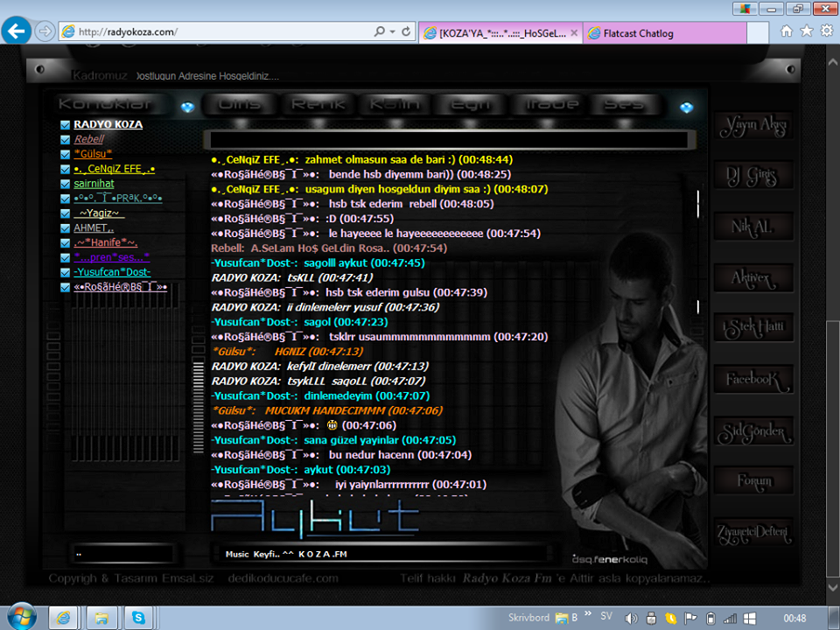Toggle the -Yusufcan*Dost- checkbox
This screenshot has height=630, width=840.
66,272
